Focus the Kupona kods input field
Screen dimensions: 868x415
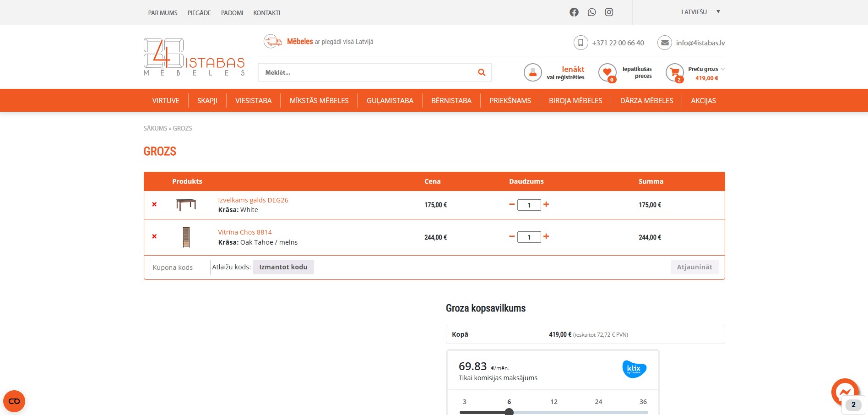click(179, 268)
